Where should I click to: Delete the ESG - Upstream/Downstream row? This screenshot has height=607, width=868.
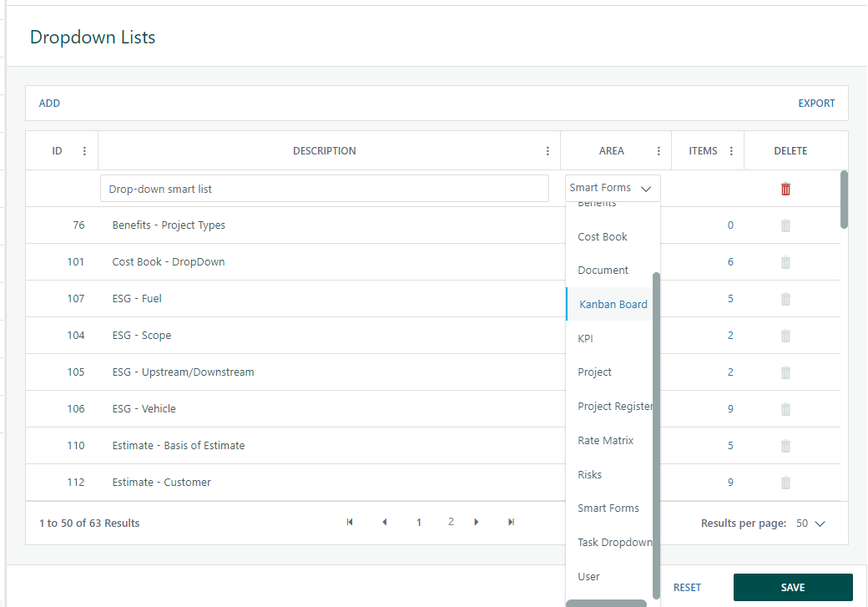[785, 372]
